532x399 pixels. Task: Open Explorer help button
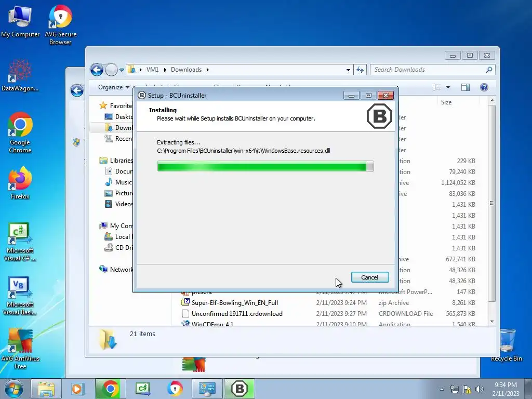point(484,87)
